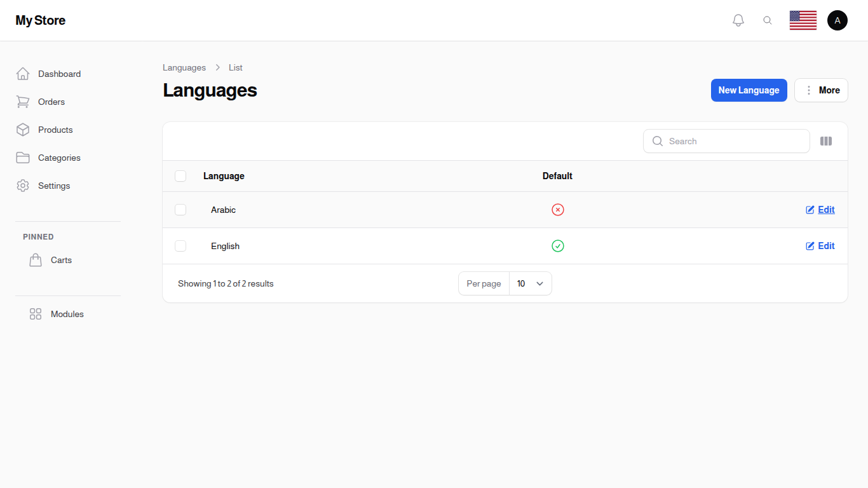Screen dimensions: 868x488
Task: Click the red default-status icon for Arabic
Action: point(558,210)
